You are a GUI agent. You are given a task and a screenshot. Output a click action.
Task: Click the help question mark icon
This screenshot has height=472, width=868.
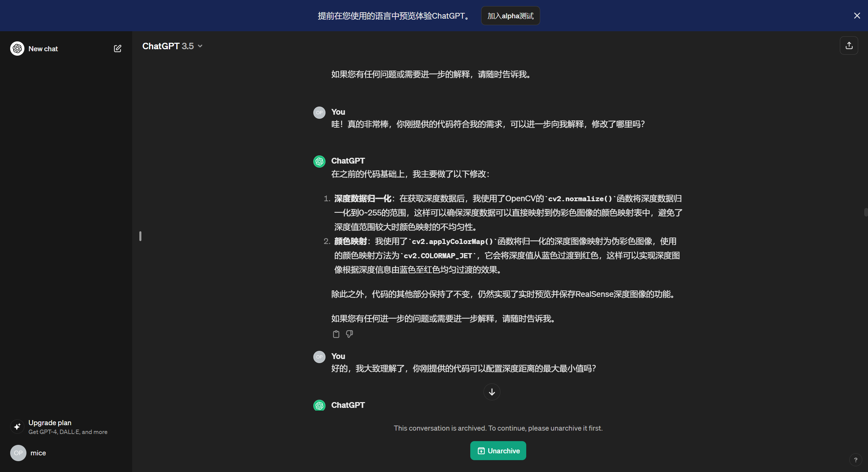[855, 460]
